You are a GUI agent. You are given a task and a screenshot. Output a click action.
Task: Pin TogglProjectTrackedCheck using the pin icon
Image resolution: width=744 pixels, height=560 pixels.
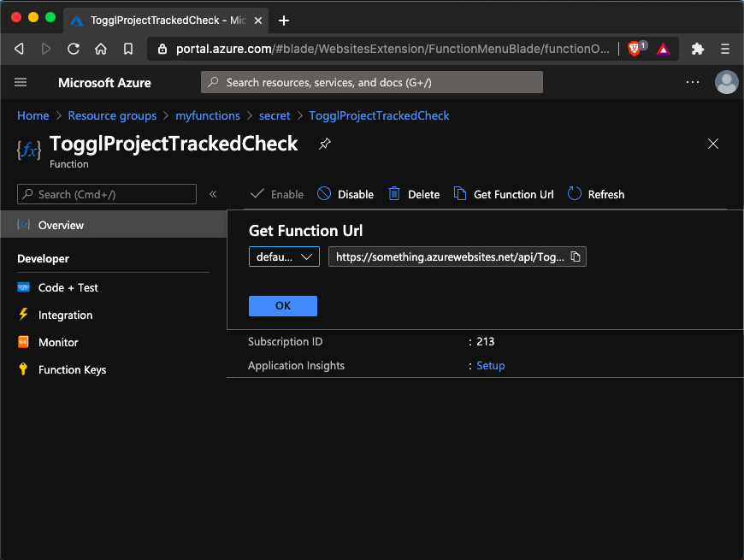[x=324, y=144]
